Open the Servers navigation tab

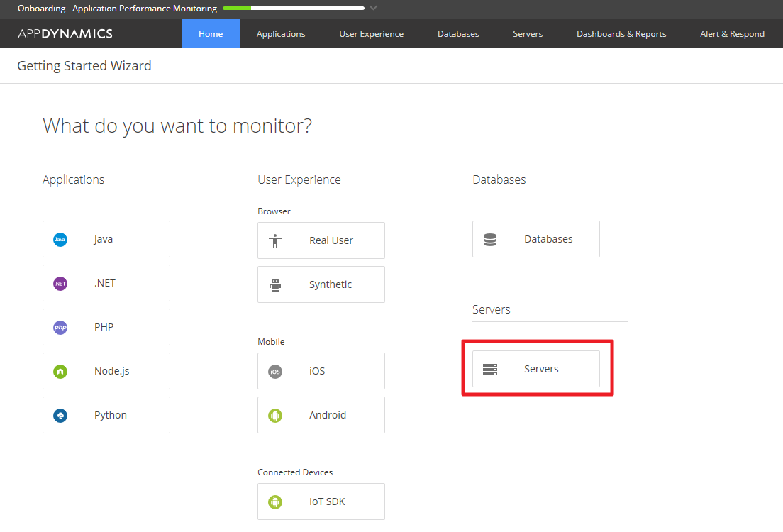(528, 33)
